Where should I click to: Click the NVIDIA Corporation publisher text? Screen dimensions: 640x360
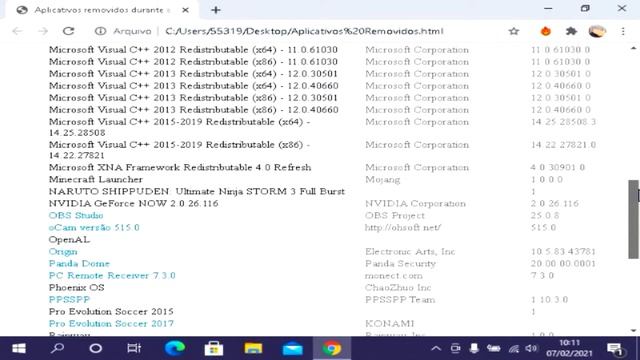click(x=415, y=203)
